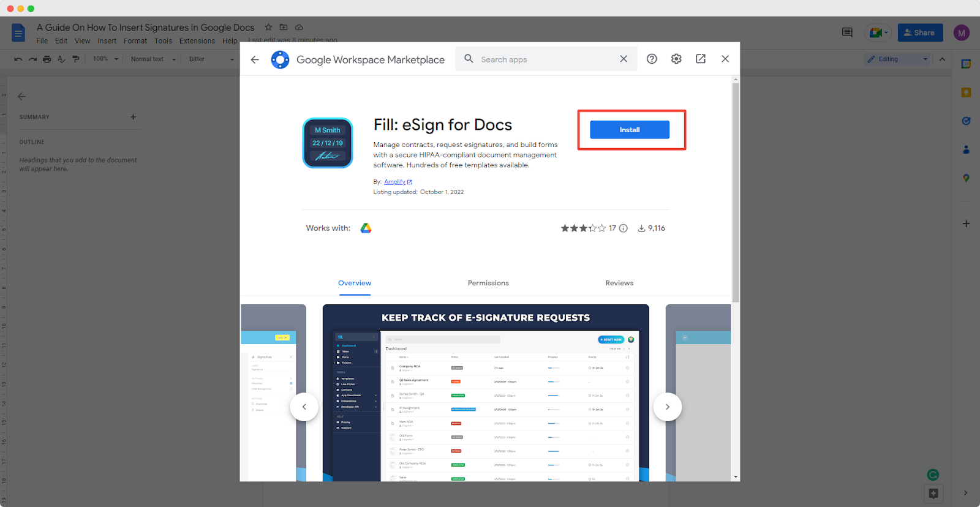Open Tasks in side panel
Image resolution: width=980 pixels, height=507 pixels.
(x=966, y=121)
